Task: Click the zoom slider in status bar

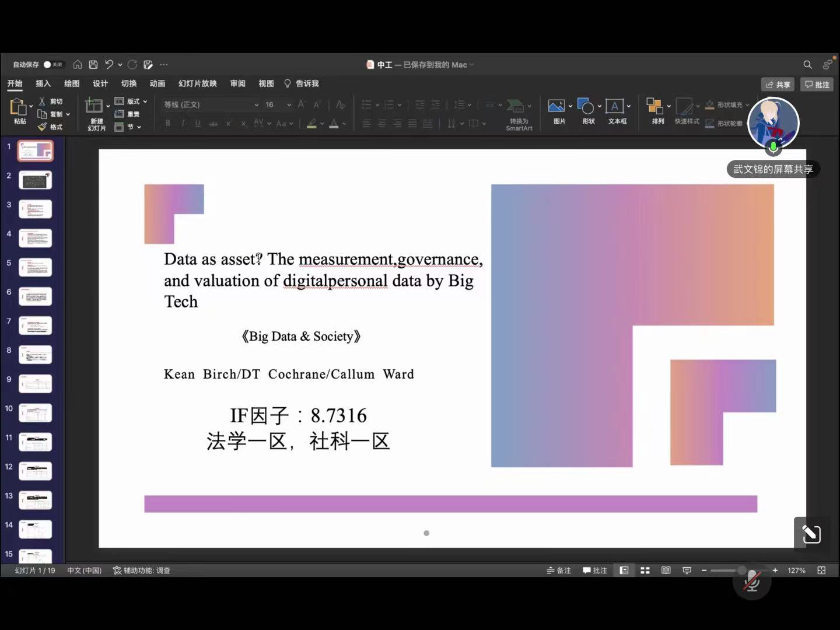Action: point(741,570)
